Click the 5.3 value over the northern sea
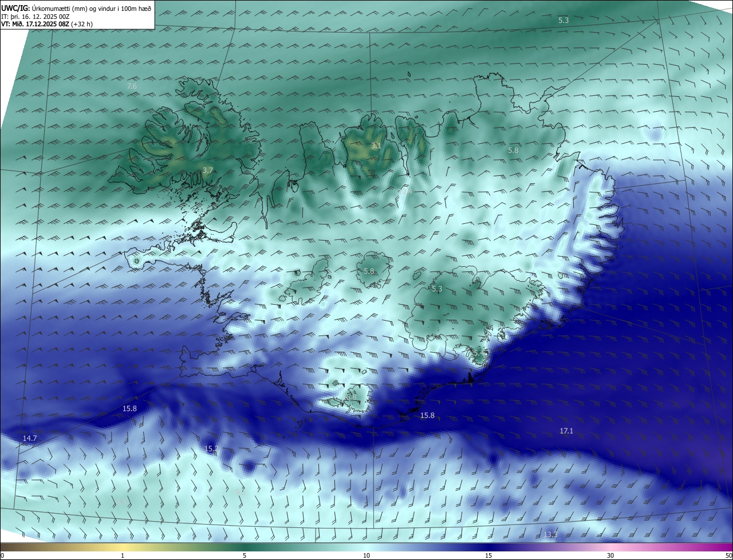 tap(563, 20)
